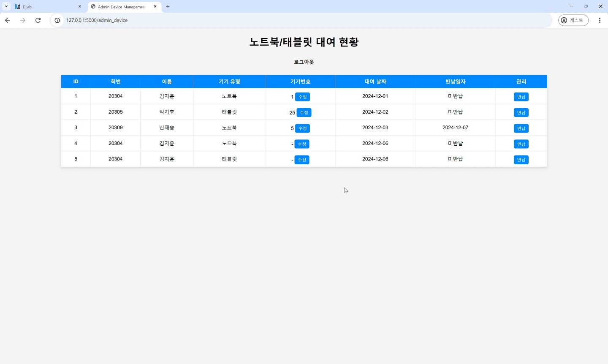This screenshot has width=608, height=364.
Task: Click the 기기번호 column header
Action: 301,81
